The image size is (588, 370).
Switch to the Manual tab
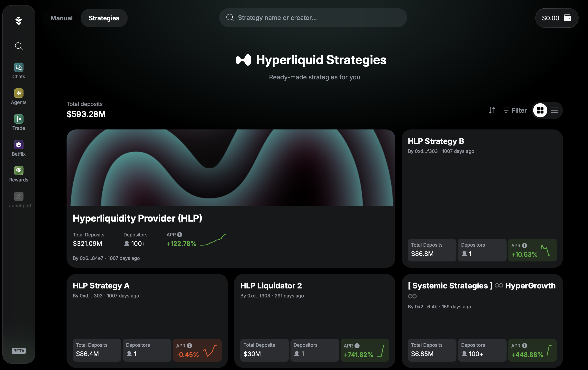pyautogui.click(x=61, y=18)
